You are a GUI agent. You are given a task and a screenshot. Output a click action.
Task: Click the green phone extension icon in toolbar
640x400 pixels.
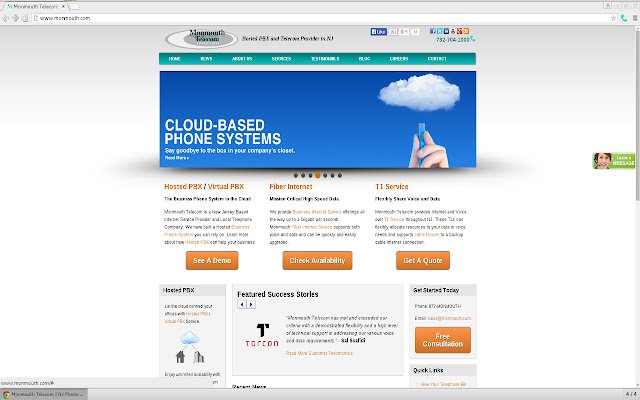624,18
